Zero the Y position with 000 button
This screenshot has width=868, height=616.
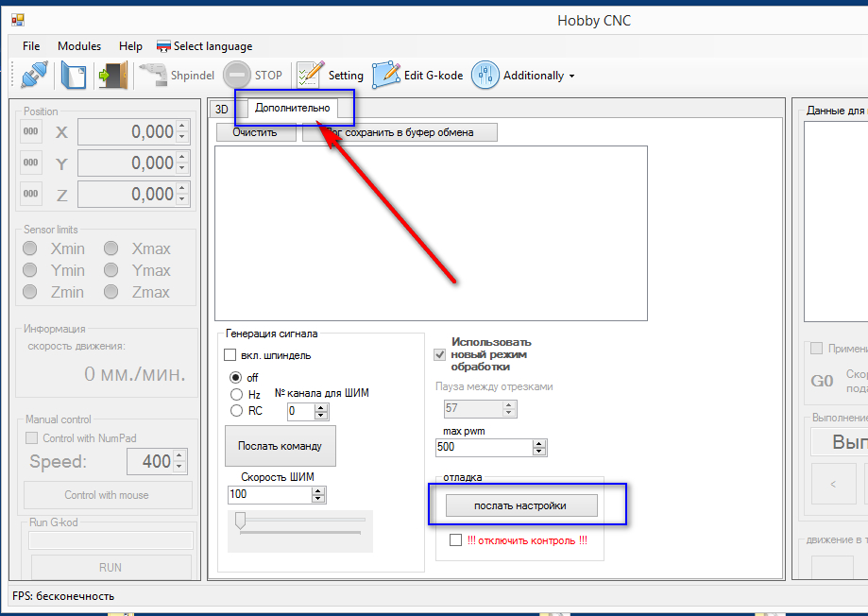(31, 163)
